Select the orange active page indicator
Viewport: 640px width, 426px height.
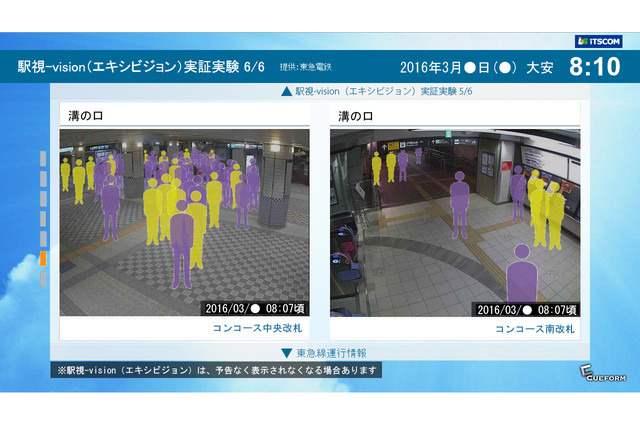click(43, 259)
